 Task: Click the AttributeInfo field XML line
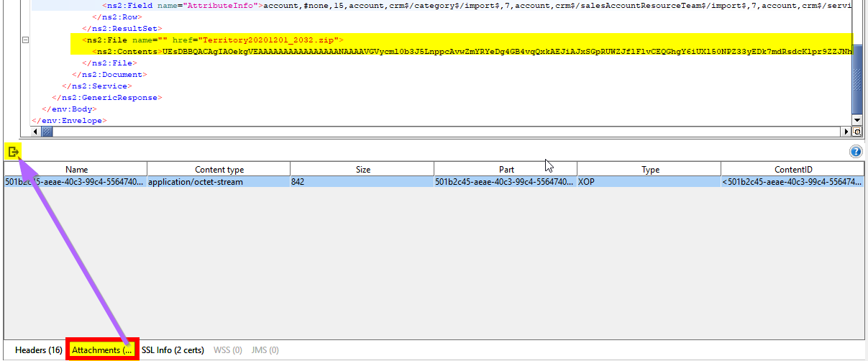[477, 6]
